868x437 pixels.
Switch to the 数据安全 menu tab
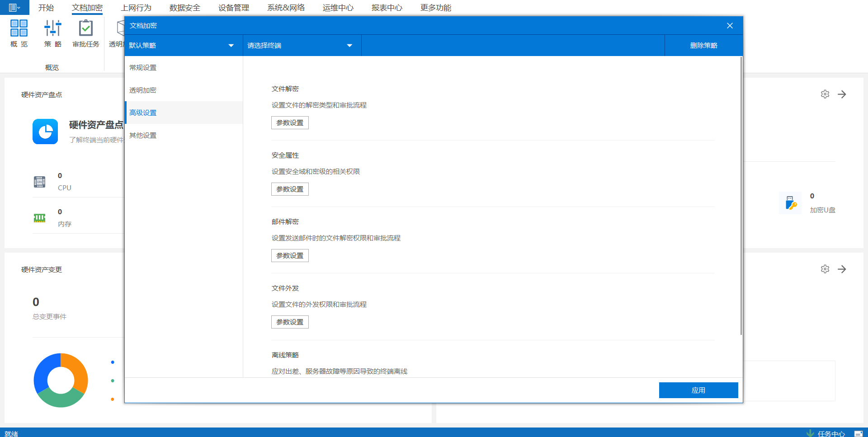pos(184,8)
